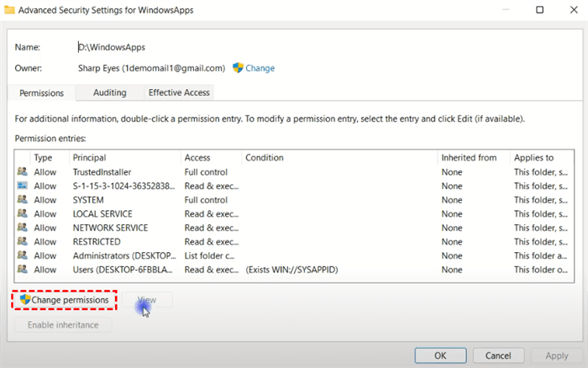Viewport: 588px width, 368px height.
Task: Click OK to confirm settings
Action: (440, 355)
